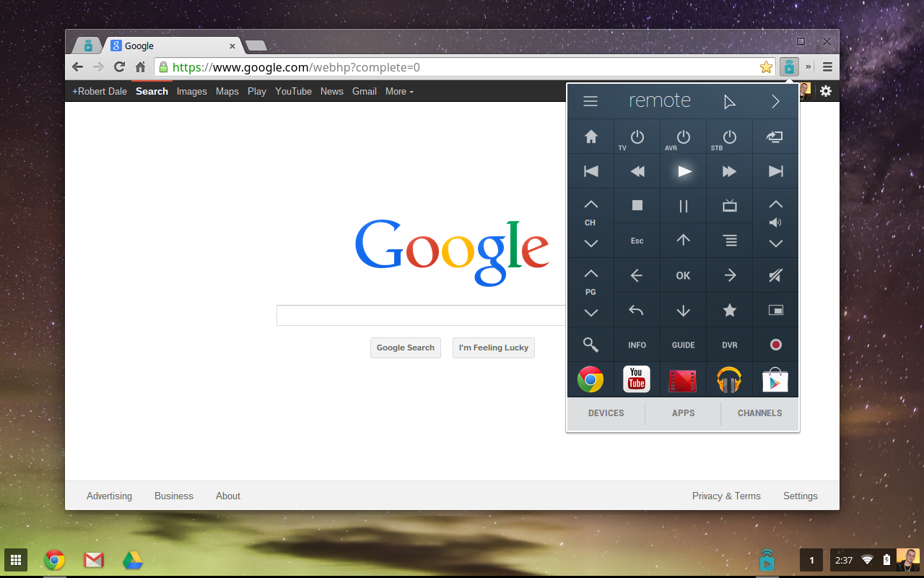Viewport: 924px width, 578px height.
Task: Show INFO on the remote
Action: click(637, 345)
